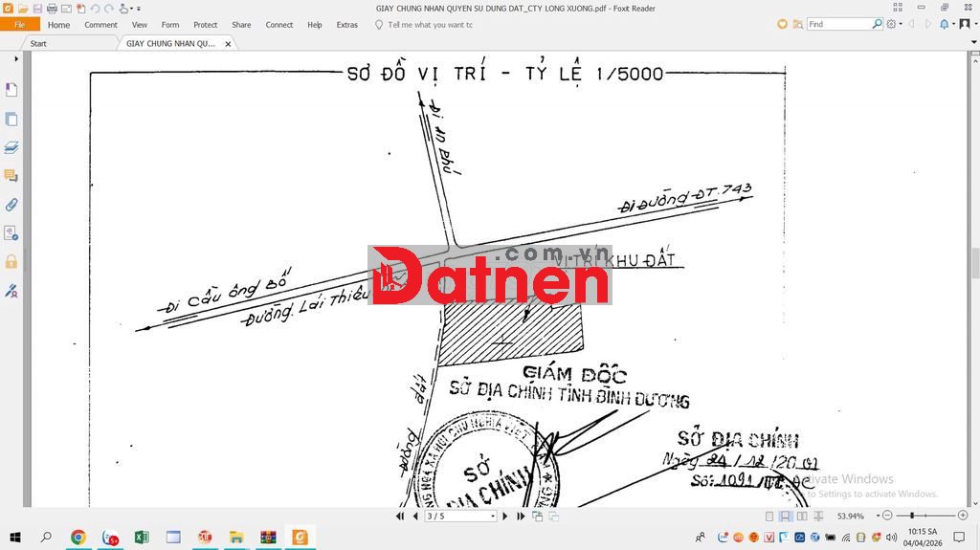Open the Bookmarks panel in left sidebar

click(x=11, y=90)
